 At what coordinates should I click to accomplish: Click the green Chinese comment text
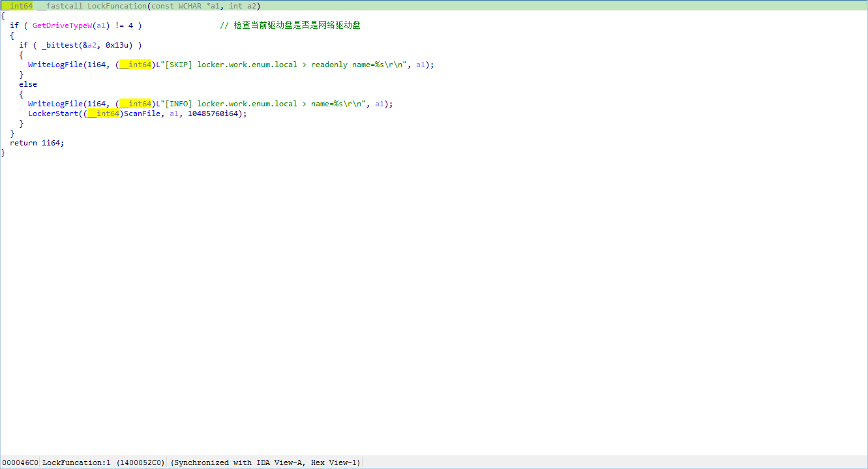pyautogui.click(x=290, y=25)
